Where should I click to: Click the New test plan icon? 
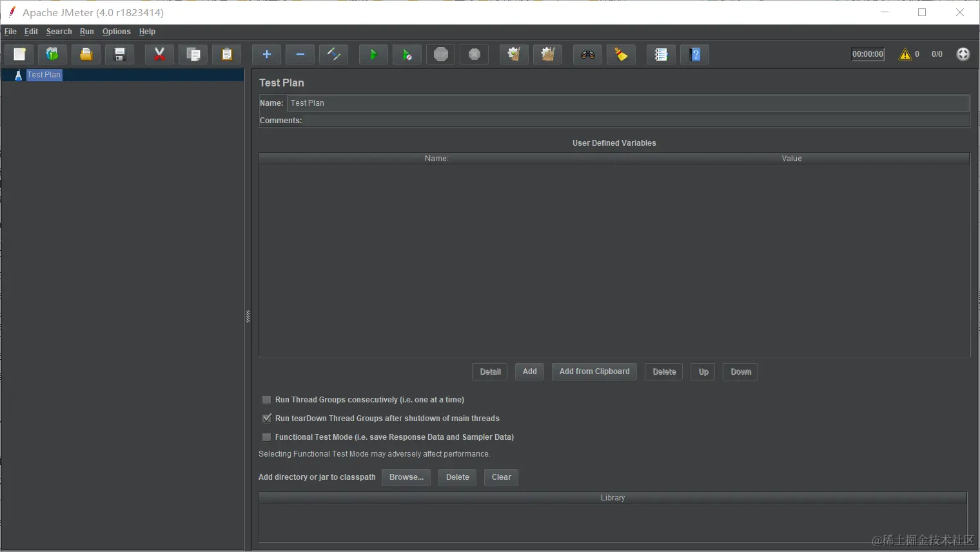[19, 55]
